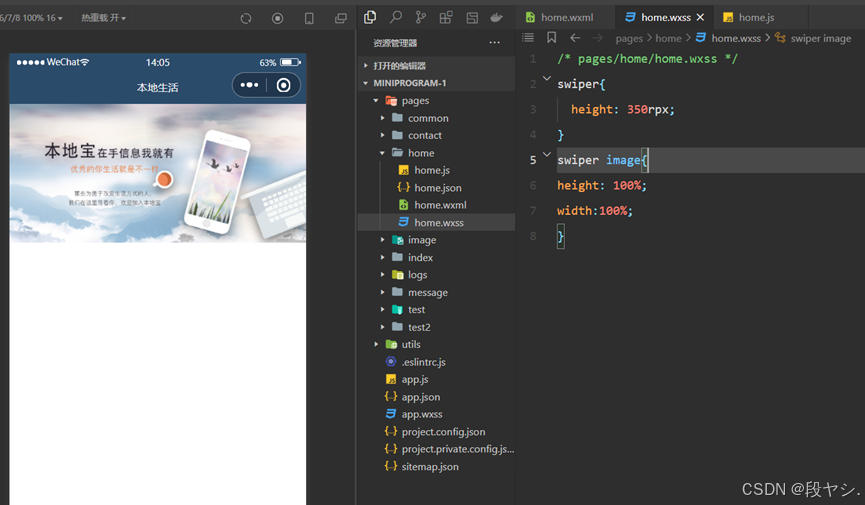Click the bookmark icon in the editor toolbar
This screenshot has width=865, height=505.
coord(551,38)
